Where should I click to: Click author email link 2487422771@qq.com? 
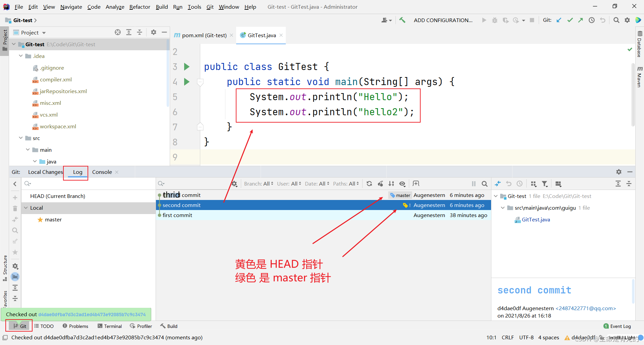pos(586,308)
